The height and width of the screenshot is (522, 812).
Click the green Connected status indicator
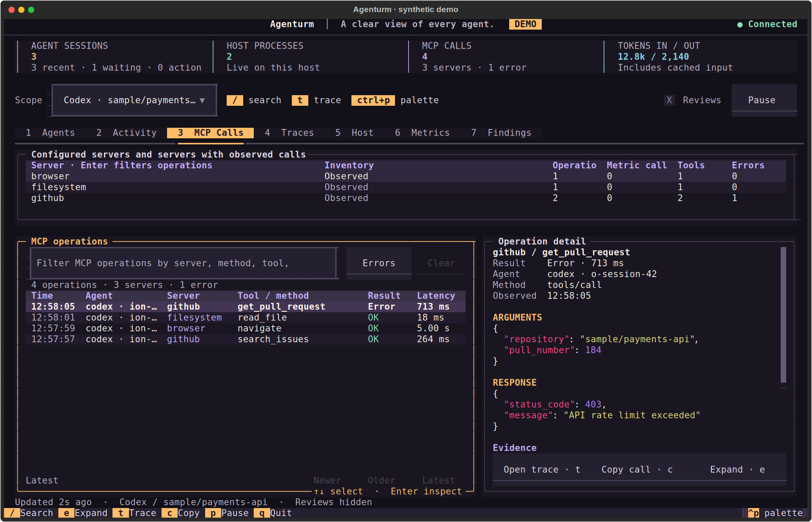pos(767,24)
